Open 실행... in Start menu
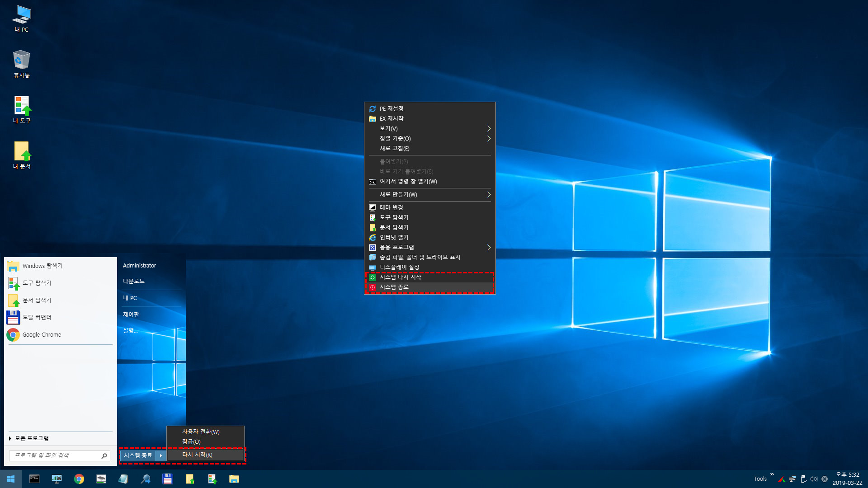Image resolution: width=868 pixels, height=488 pixels. (130, 331)
